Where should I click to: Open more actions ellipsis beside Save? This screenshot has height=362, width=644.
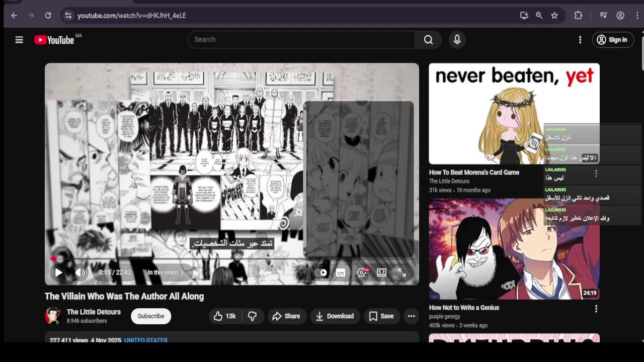(x=411, y=316)
